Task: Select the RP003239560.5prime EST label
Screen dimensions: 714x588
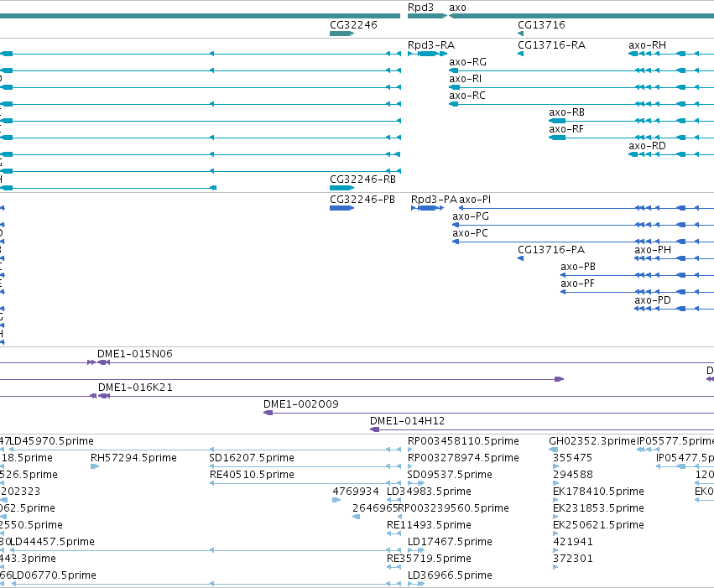Action: tap(453, 508)
